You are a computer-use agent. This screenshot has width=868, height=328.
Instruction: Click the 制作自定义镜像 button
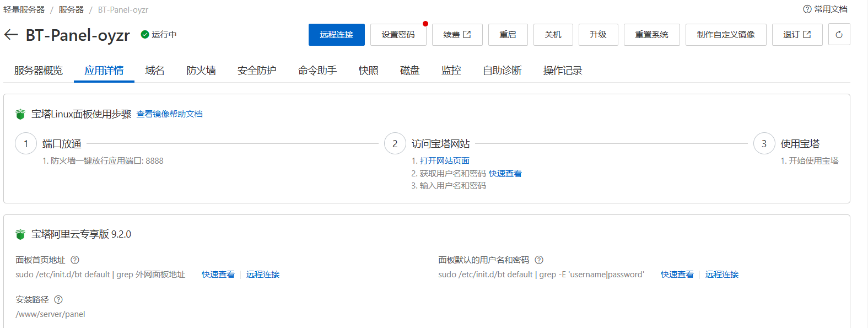(726, 35)
